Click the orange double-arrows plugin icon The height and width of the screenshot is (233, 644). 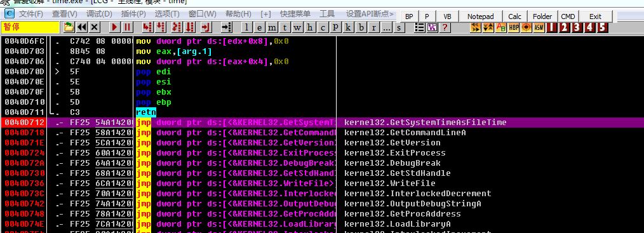point(476,27)
